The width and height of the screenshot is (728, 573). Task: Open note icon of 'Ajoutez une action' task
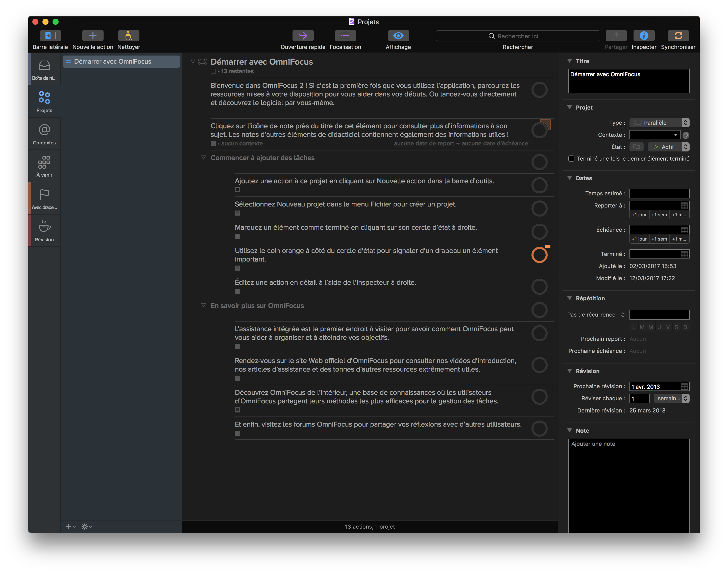tap(237, 190)
